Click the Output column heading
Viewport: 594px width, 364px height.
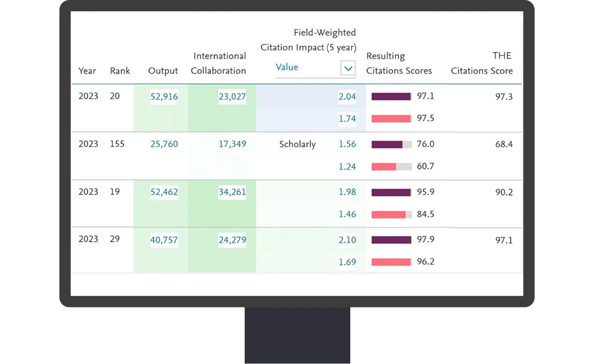163,71
